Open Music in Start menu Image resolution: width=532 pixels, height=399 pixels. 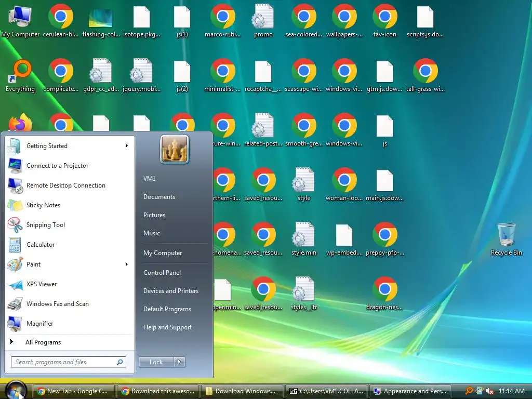pyautogui.click(x=151, y=233)
